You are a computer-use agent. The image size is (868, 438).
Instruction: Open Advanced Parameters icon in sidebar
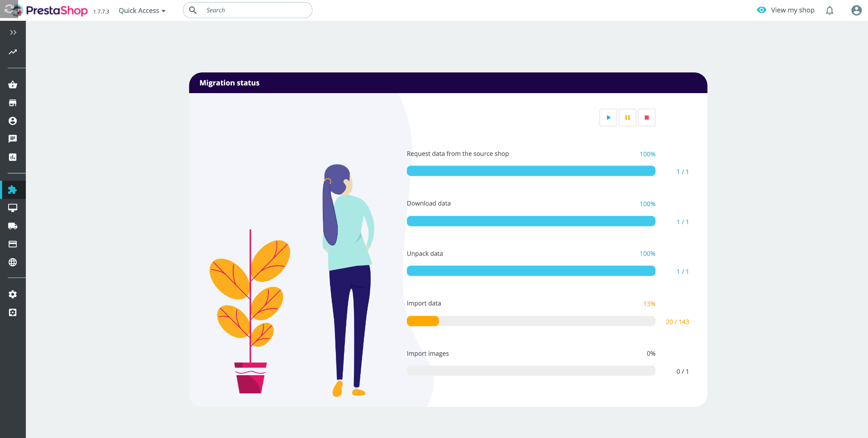click(x=13, y=312)
